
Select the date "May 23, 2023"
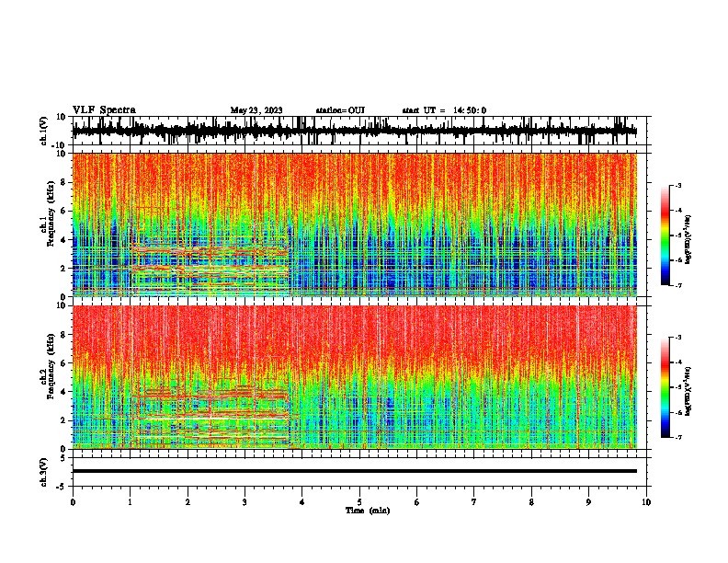(x=256, y=110)
